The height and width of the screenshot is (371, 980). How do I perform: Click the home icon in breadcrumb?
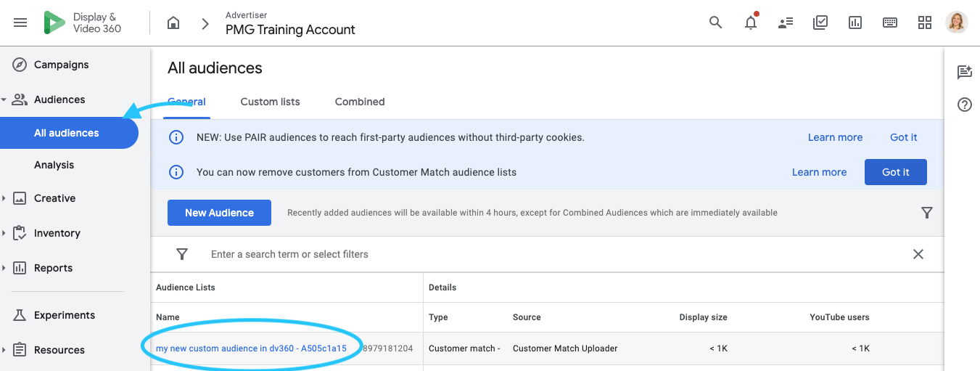[173, 23]
